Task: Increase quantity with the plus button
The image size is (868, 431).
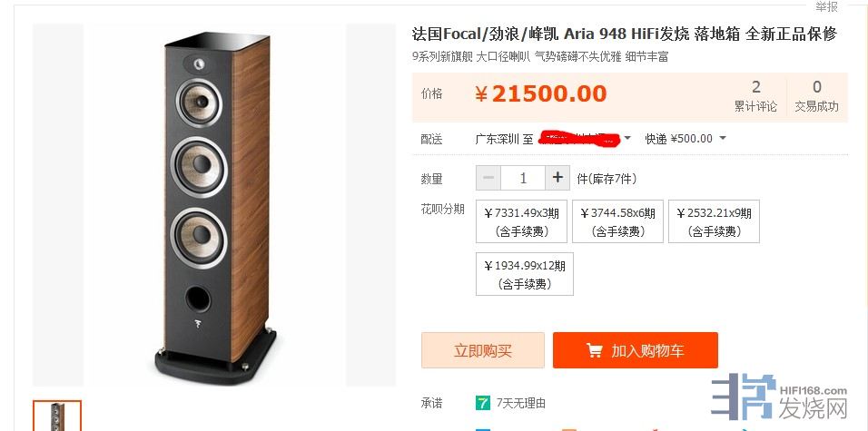Action: coord(557,178)
